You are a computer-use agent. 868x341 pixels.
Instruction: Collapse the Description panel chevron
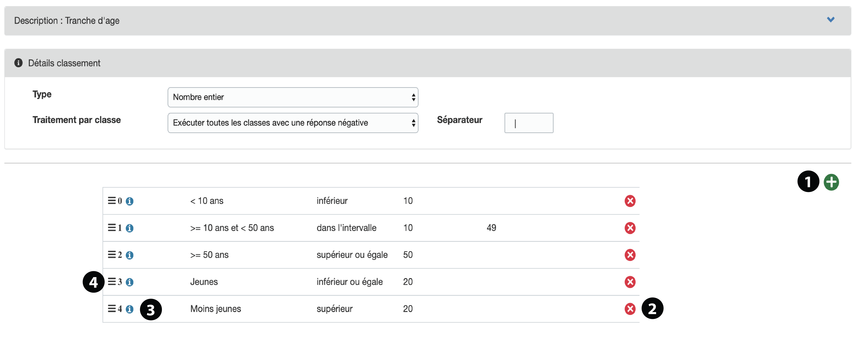point(830,20)
